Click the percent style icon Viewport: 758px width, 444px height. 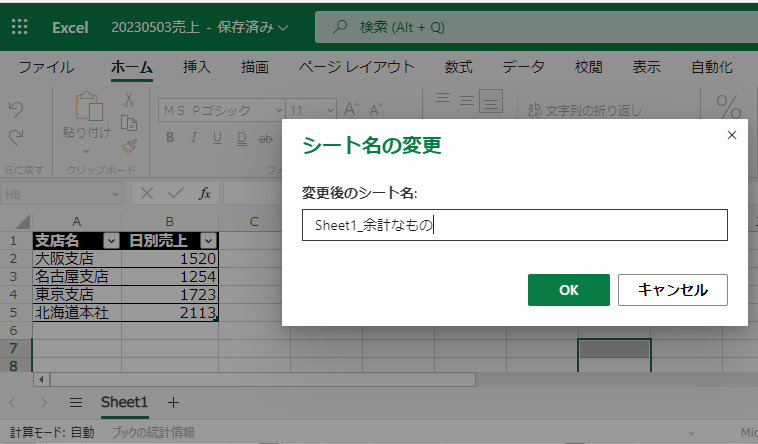[729, 106]
